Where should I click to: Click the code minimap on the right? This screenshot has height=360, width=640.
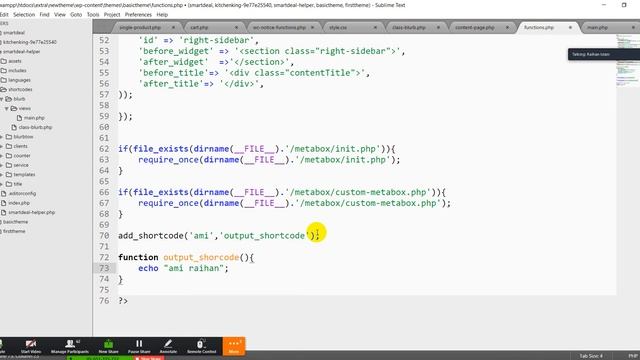(x=627, y=61)
